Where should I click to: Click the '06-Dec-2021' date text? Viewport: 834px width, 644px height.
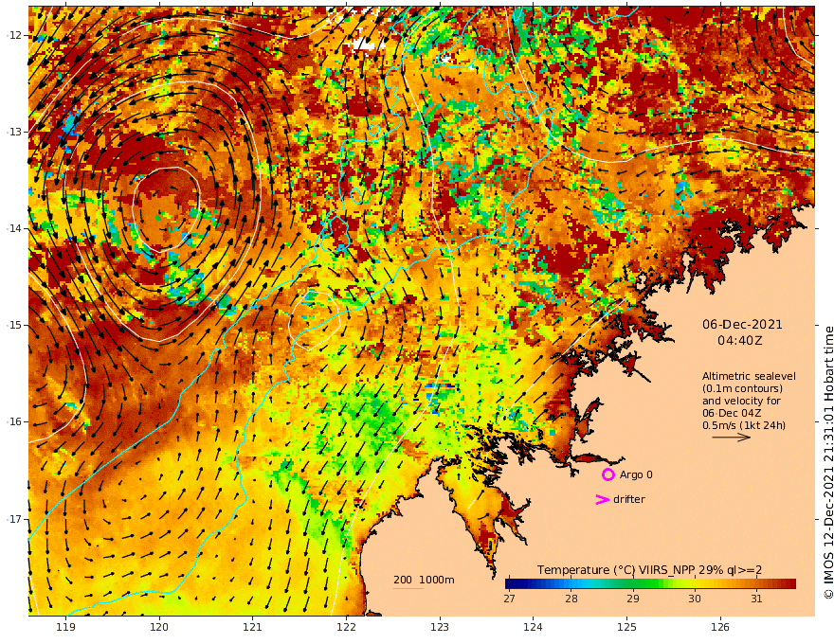pos(742,324)
